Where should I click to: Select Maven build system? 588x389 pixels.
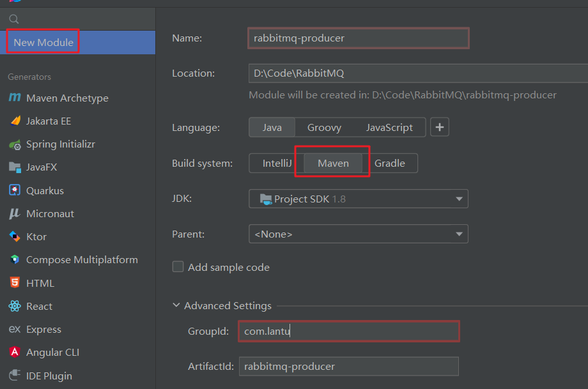click(x=333, y=163)
